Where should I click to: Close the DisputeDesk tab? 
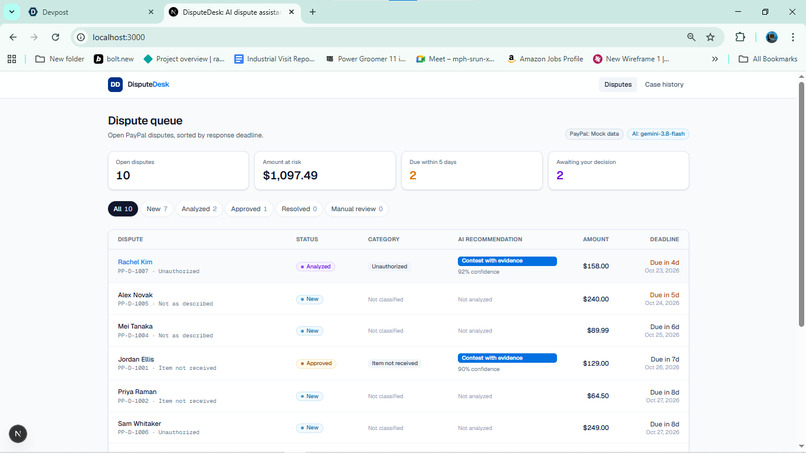point(291,12)
